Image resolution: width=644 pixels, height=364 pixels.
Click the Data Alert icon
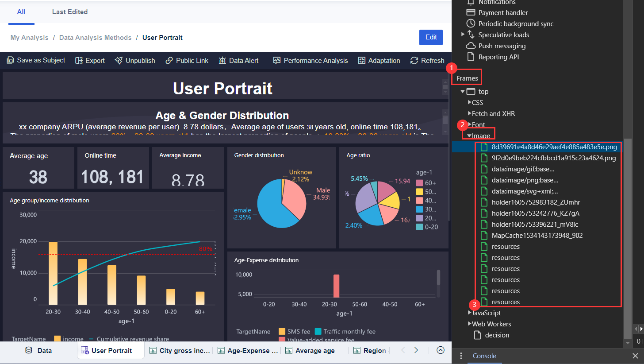click(x=223, y=61)
